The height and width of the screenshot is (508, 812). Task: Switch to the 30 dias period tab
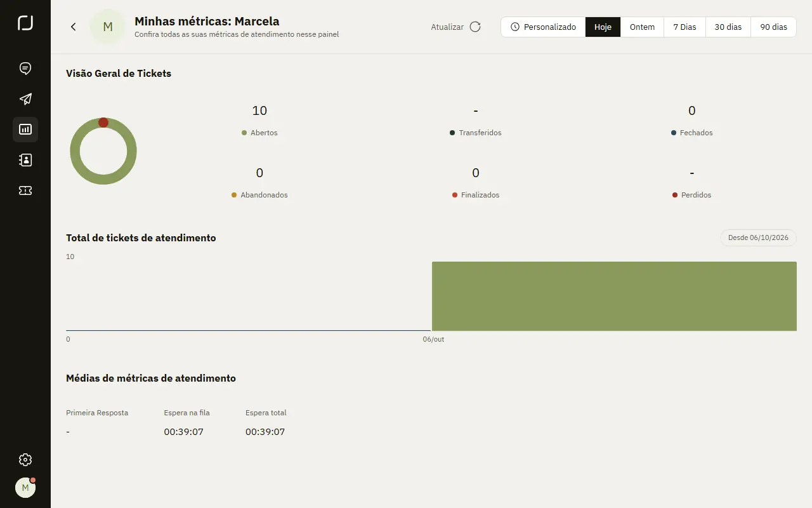[728, 27]
